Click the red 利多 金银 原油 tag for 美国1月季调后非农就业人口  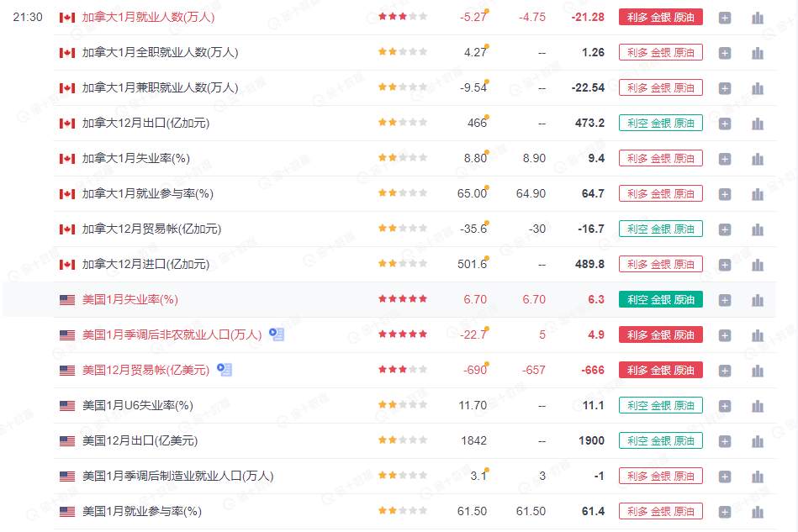pyautogui.click(x=661, y=334)
